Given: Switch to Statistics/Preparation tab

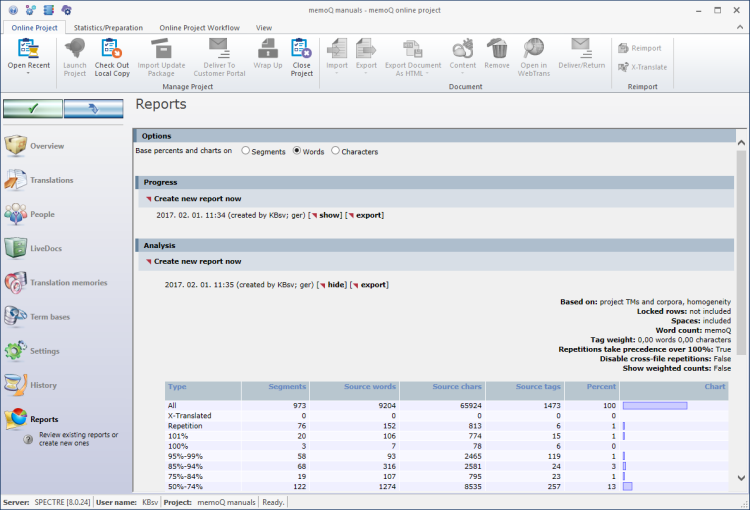Looking at the screenshot, I should pos(109,28).
